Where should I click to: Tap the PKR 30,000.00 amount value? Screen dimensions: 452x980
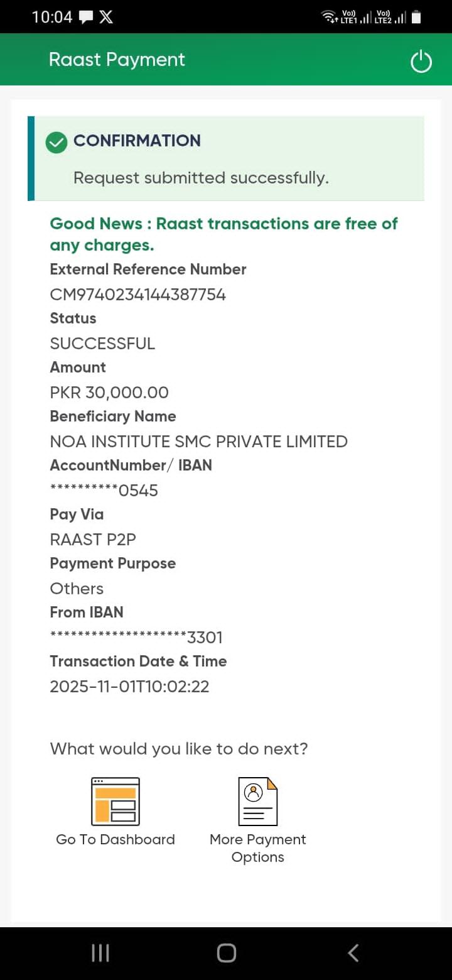tap(109, 393)
